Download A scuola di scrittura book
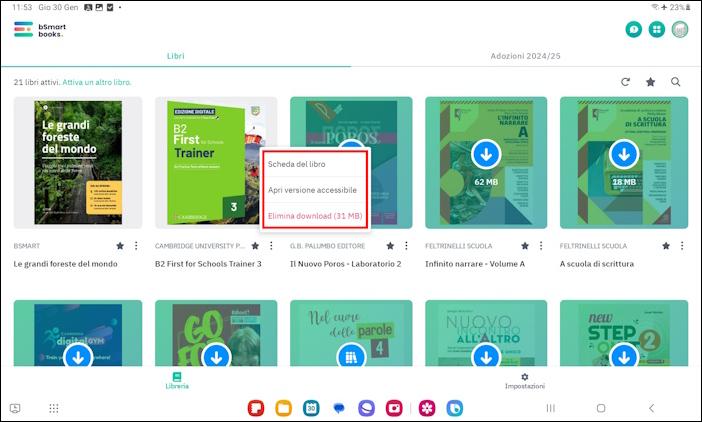 [x=624, y=154]
